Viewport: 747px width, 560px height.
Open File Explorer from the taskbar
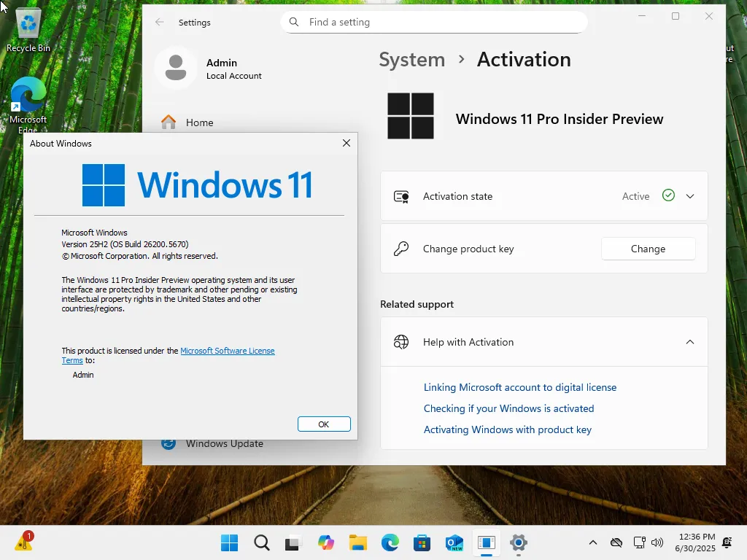coord(357,542)
